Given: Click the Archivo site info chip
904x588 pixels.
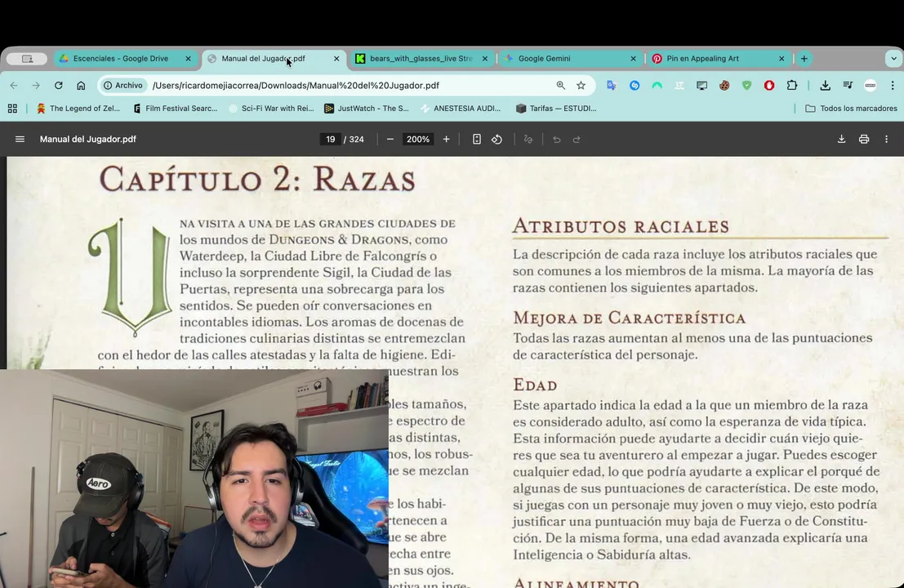Looking at the screenshot, I should (x=122, y=85).
